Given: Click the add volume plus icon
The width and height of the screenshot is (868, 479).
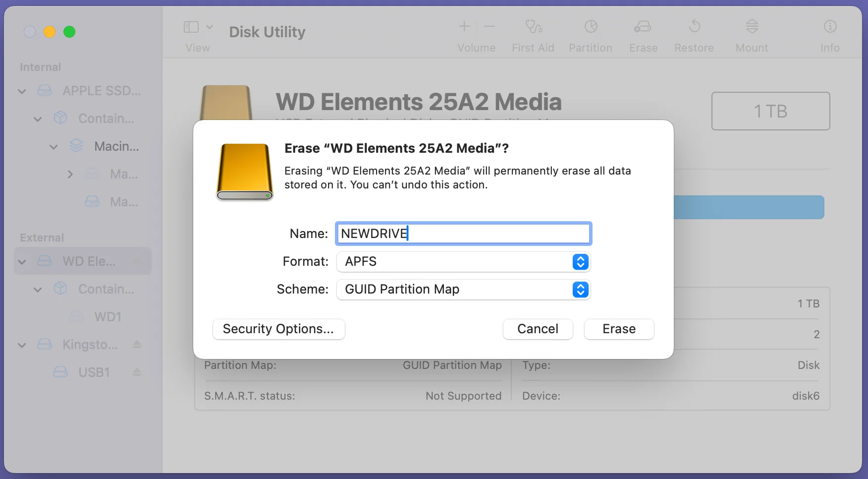Looking at the screenshot, I should point(464,26).
